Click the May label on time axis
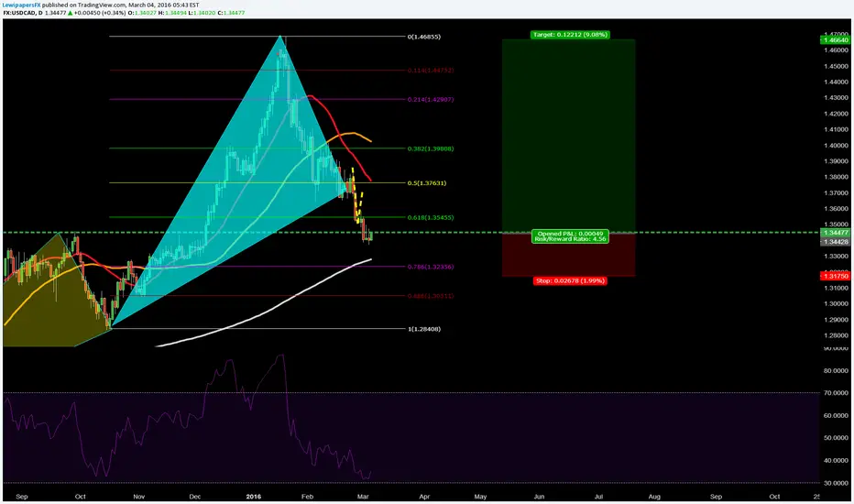Viewport: 854px width, 504px height. coord(480,497)
